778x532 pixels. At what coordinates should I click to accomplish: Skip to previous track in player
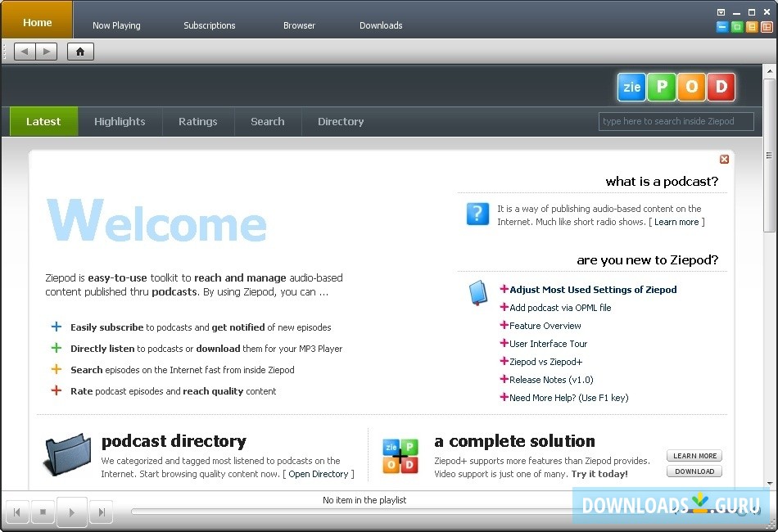pos(17,512)
